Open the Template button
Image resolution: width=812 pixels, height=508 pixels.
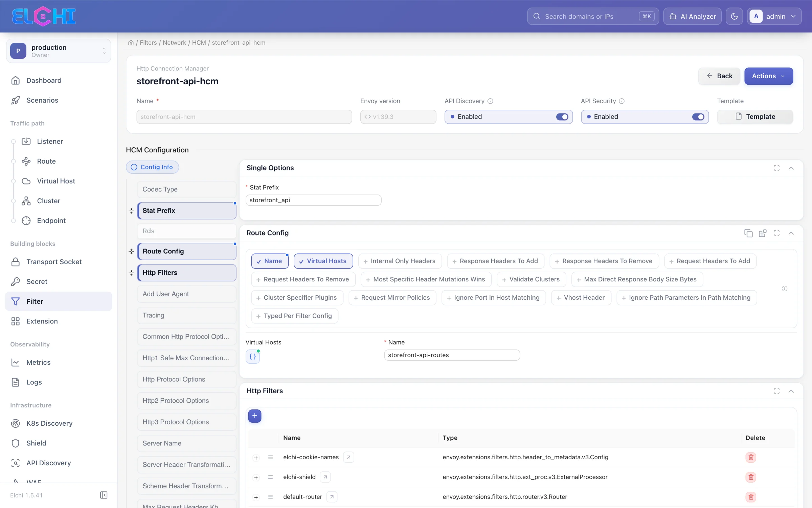[755, 117]
